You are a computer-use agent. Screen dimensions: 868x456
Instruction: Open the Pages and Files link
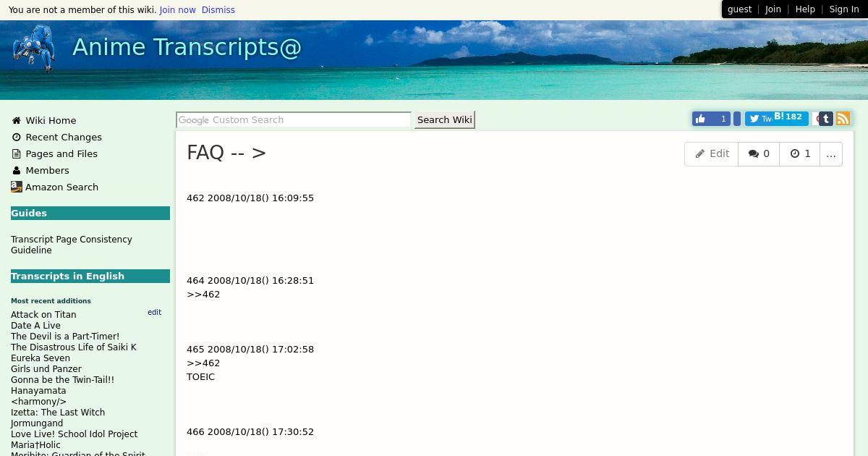pos(61,154)
